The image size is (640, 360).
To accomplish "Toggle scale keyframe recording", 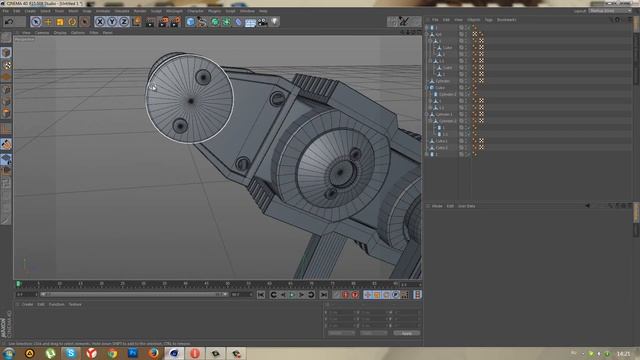I will [x=377, y=295].
